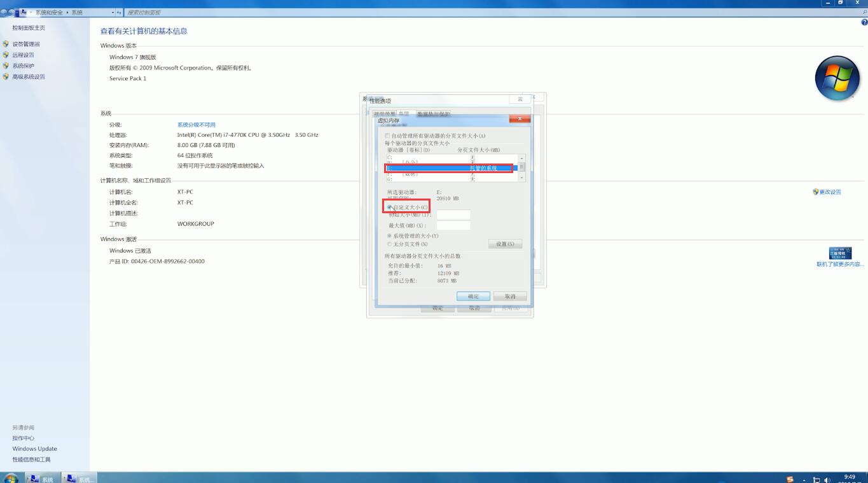Click the 设置(S) button
This screenshot has height=483, width=868.
pyautogui.click(x=505, y=244)
